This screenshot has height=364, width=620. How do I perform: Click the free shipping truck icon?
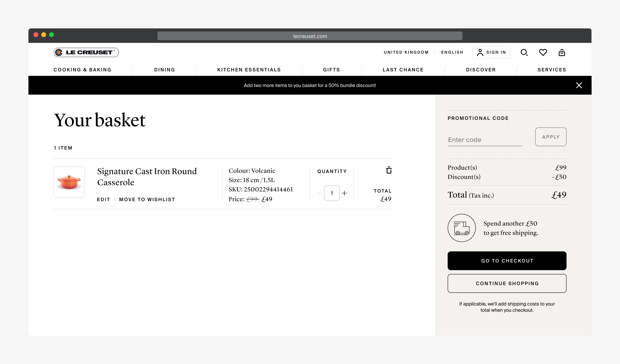461,228
